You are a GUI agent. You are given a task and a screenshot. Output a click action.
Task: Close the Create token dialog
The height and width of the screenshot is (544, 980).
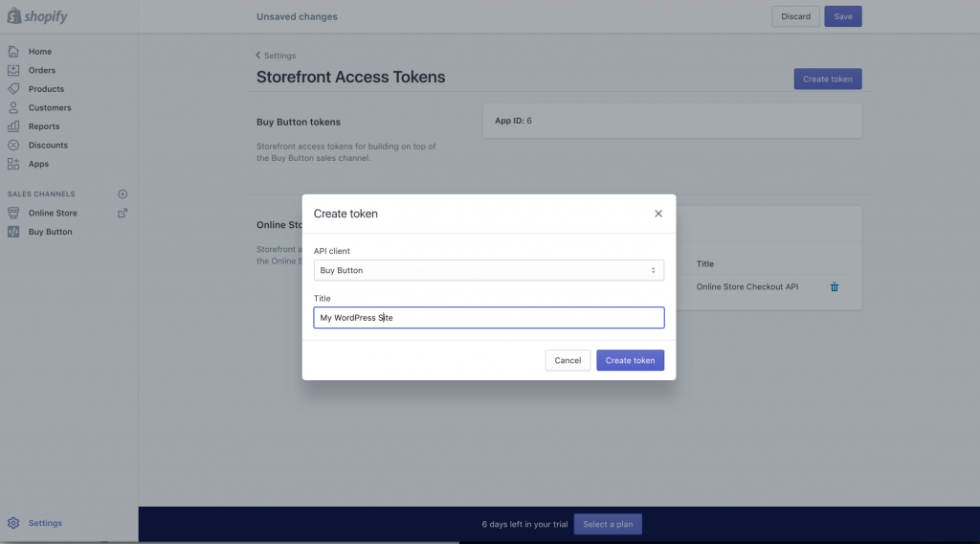click(658, 214)
